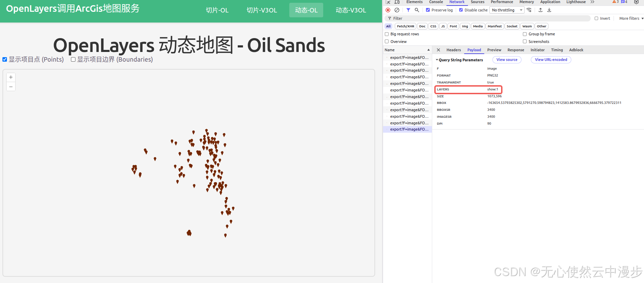This screenshot has width=644, height=283.
Task: Enable Group by frame
Action: (x=525, y=34)
